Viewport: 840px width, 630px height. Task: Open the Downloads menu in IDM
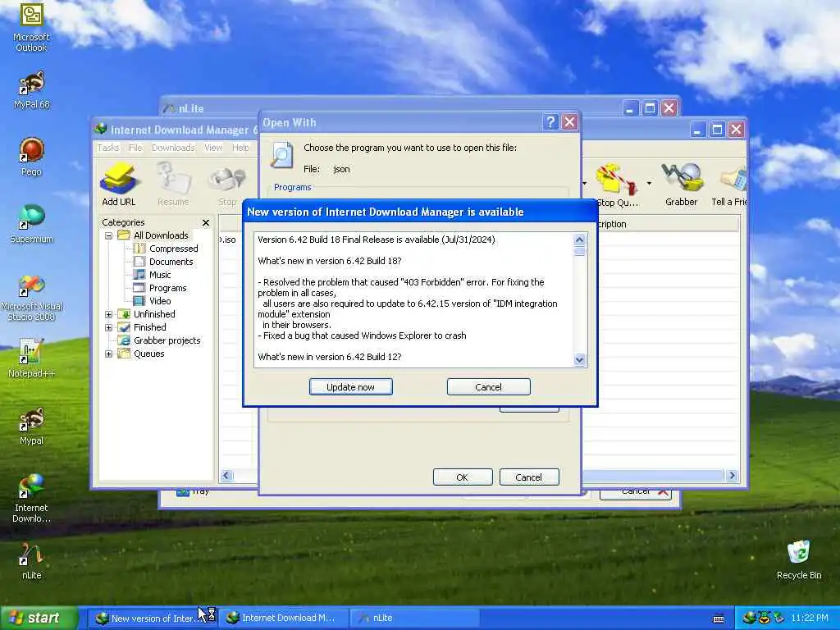tap(173, 148)
